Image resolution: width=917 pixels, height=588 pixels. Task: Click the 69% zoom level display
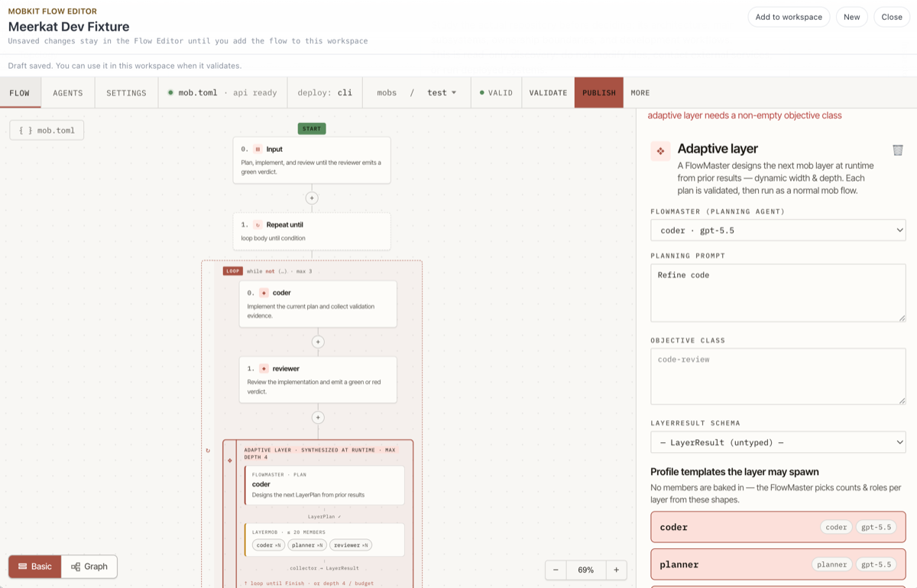click(x=586, y=570)
